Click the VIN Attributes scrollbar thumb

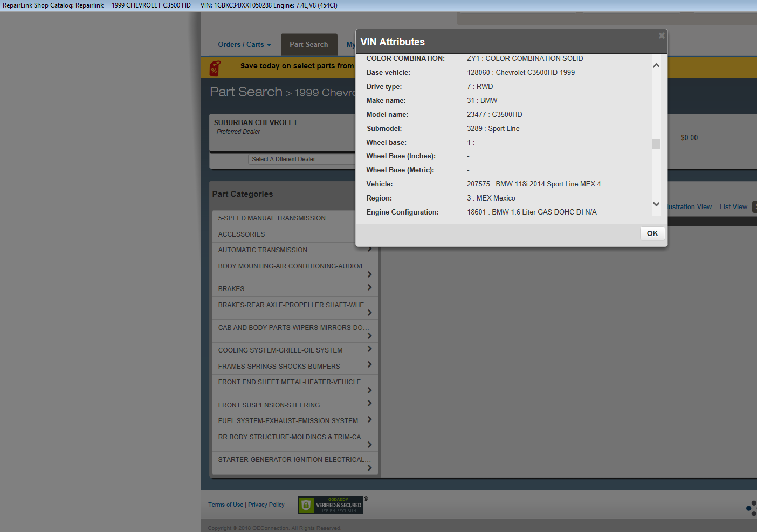click(656, 143)
